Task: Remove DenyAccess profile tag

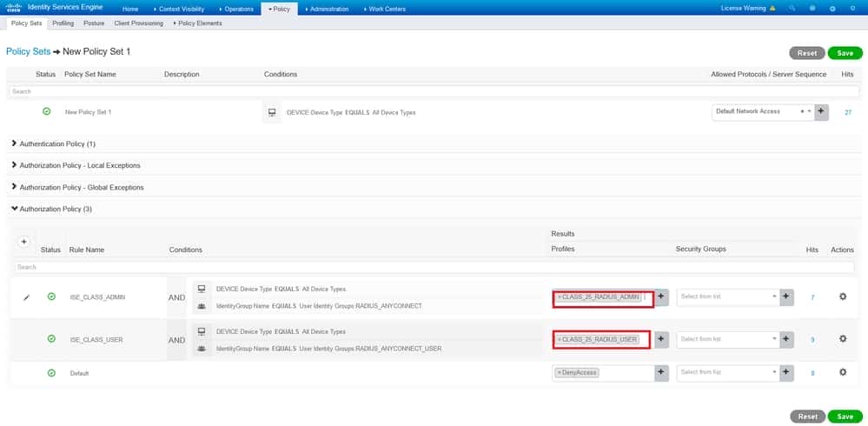Action: point(559,373)
